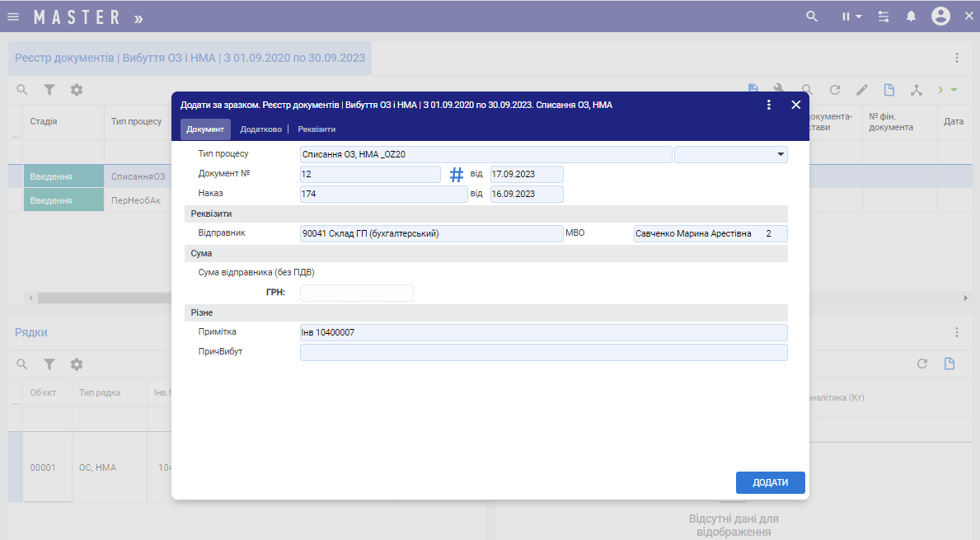Click the hash auto-number icon beside Документ №
This screenshot has width=980, height=540.
tap(457, 175)
